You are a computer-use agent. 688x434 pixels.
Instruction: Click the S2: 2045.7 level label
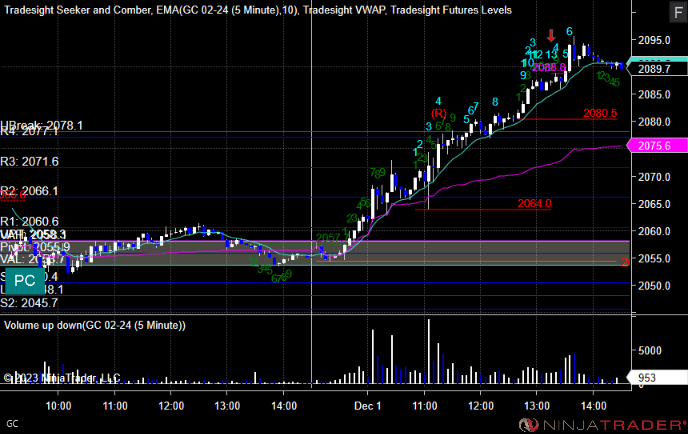29,303
